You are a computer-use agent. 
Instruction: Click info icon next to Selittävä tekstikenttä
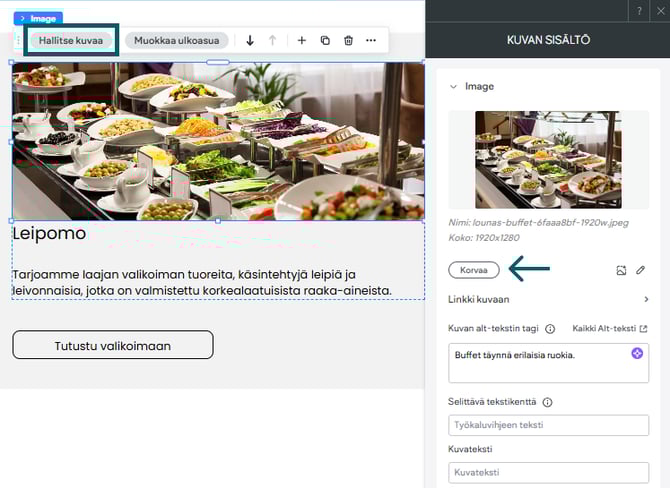(547, 402)
